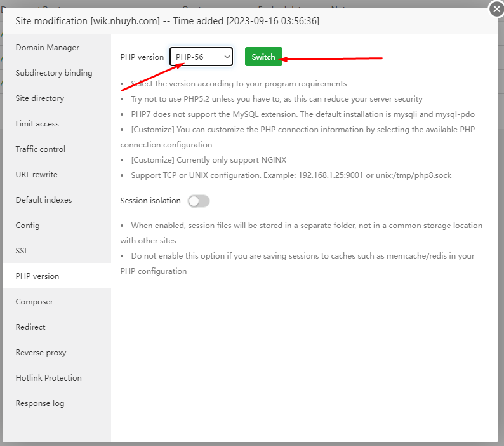Click the PHP5.2 security warning text
The image size is (504, 446).
point(276,99)
